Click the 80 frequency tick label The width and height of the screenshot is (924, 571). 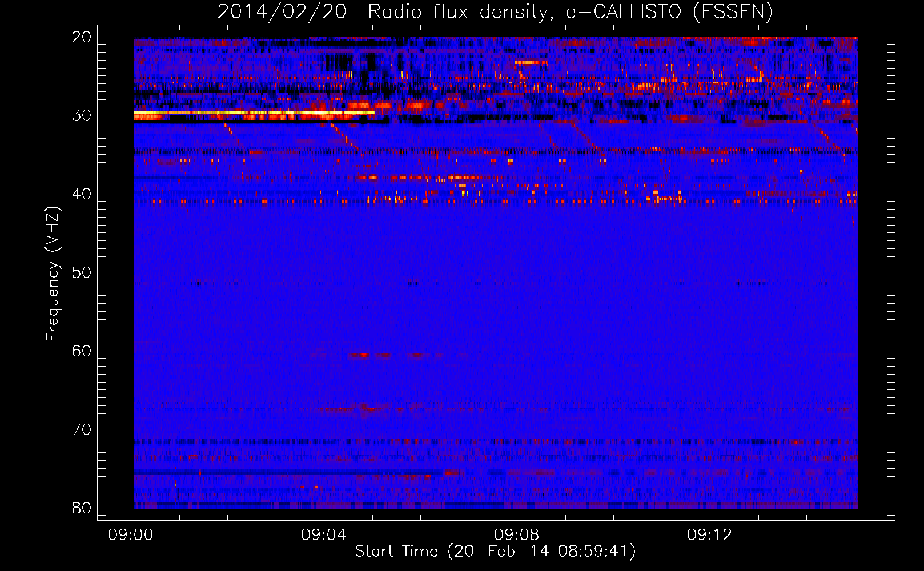pos(81,508)
